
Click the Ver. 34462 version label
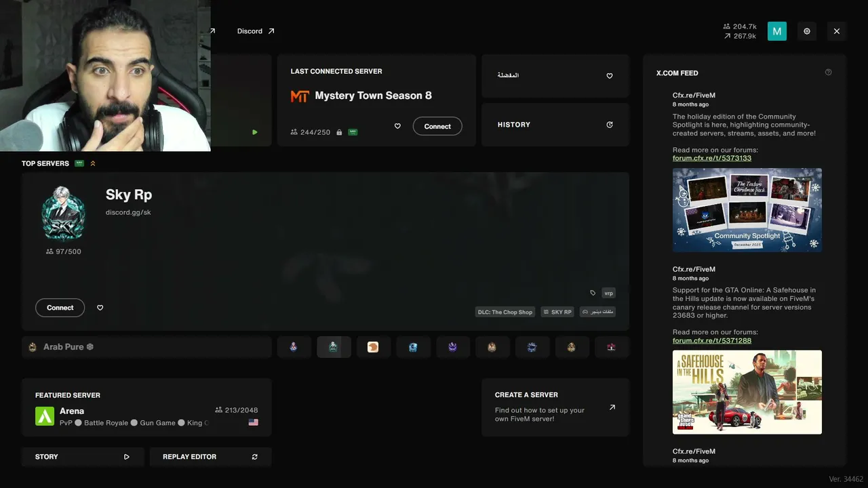[846, 479]
